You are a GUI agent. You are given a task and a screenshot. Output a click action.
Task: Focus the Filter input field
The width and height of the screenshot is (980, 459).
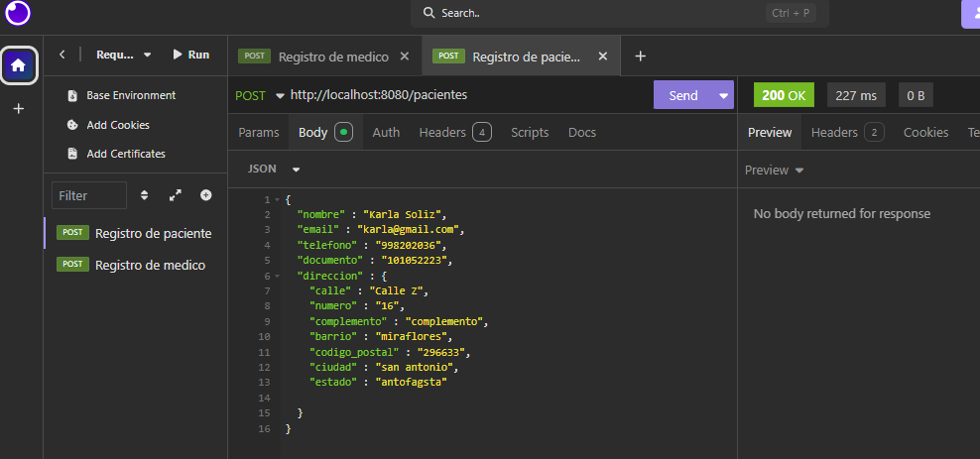pyautogui.click(x=89, y=195)
